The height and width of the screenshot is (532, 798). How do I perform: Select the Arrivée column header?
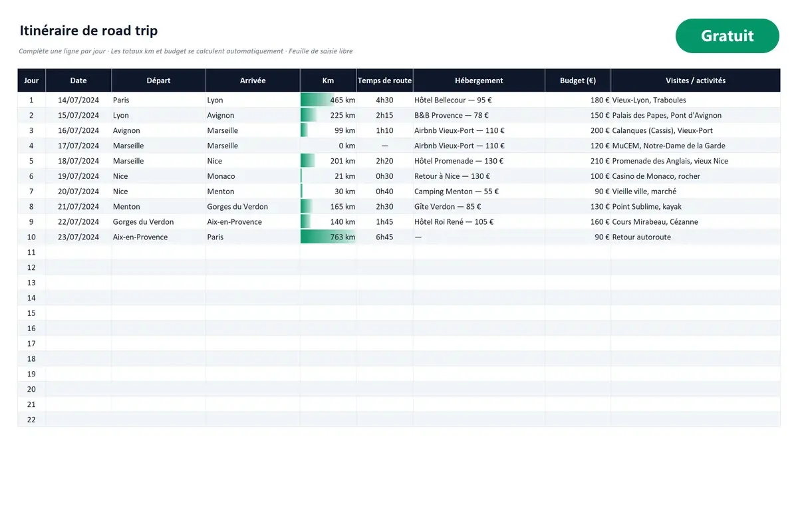pyautogui.click(x=253, y=80)
